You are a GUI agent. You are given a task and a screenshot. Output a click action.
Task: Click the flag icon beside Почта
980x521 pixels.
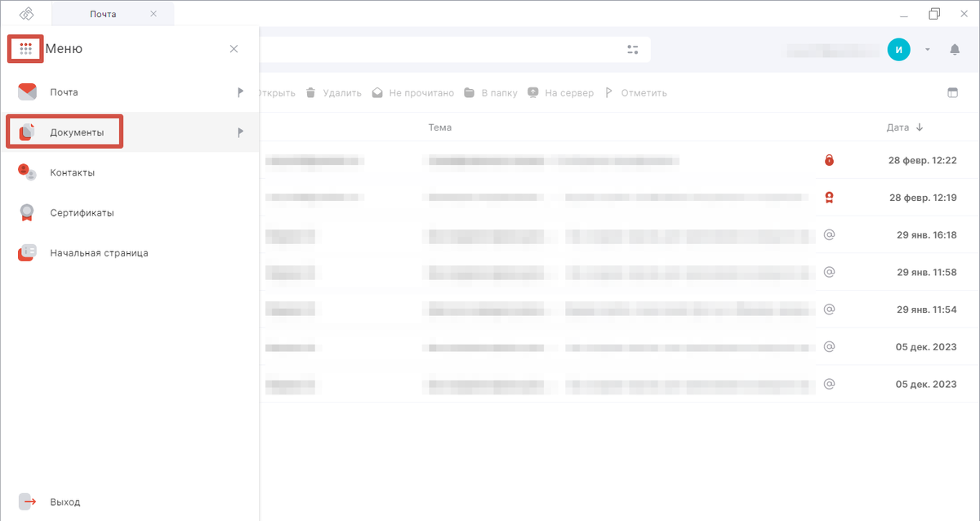click(240, 92)
